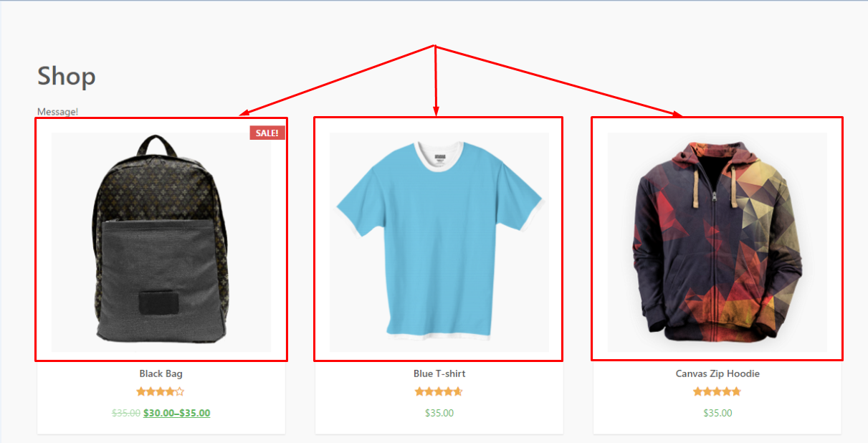
Task: Click the Blue T-shirt product title
Action: (439, 373)
